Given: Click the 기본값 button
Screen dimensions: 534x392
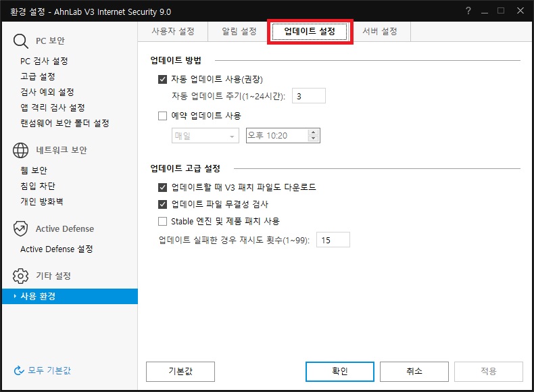Looking at the screenshot, I should tap(180, 371).
